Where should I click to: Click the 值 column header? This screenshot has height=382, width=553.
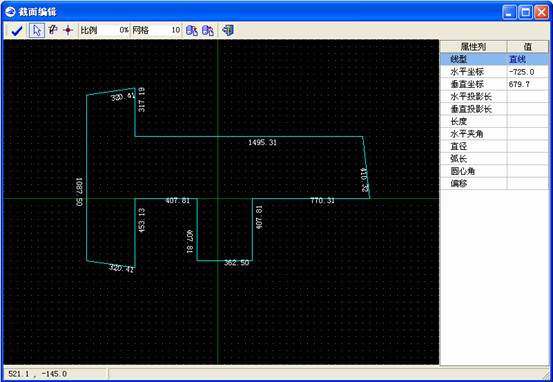pyautogui.click(x=528, y=47)
